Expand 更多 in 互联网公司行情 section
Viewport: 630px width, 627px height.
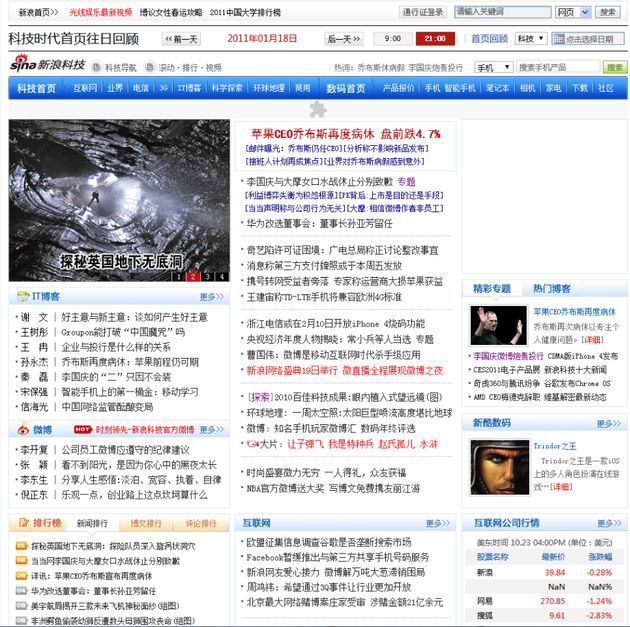click(610, 523)
